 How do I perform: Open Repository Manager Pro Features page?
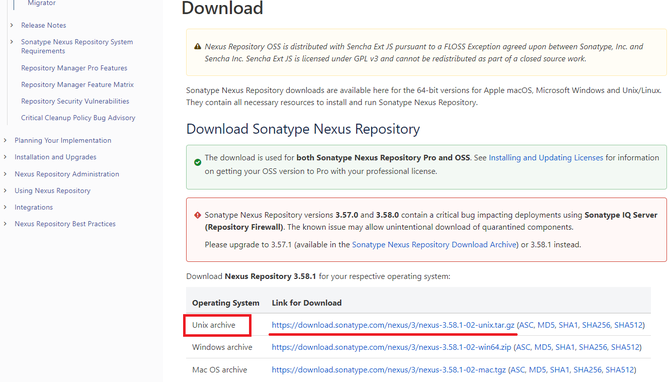(x=74, y=68)
